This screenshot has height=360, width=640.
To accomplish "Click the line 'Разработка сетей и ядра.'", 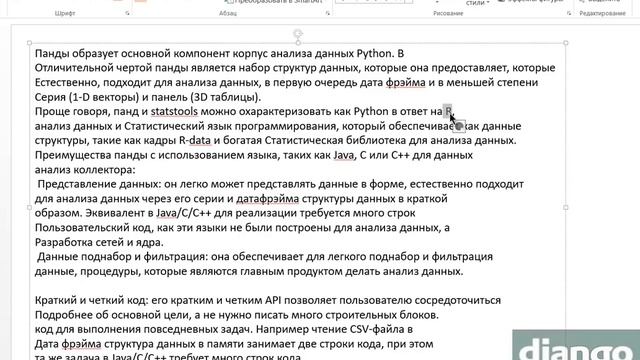I will (x=99, y=242).
